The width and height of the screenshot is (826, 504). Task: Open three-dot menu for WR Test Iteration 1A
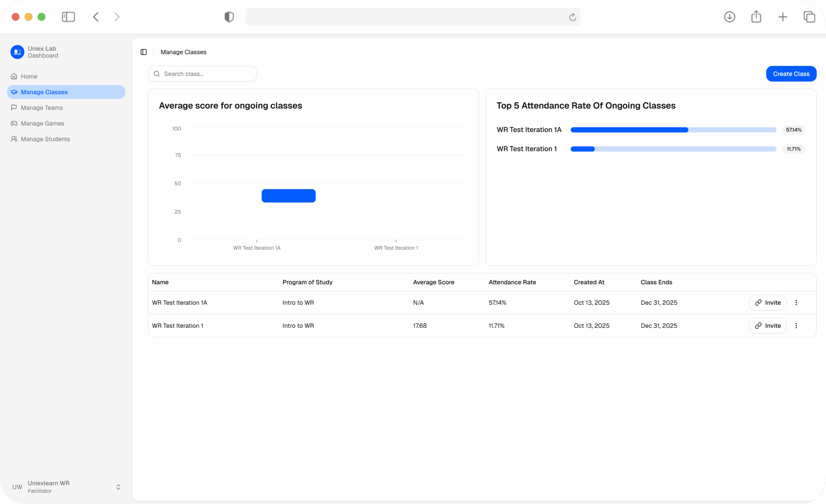[796, 302]
